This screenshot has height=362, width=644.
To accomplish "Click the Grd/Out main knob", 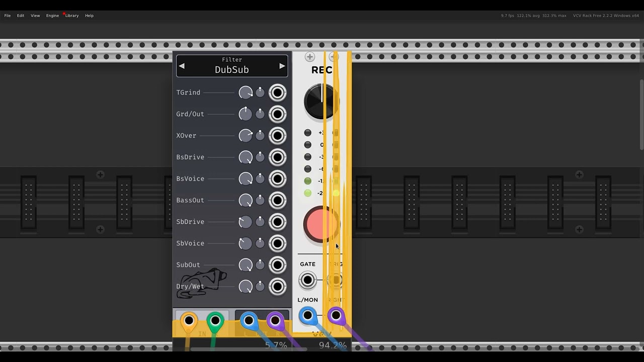I will [246, 114].
